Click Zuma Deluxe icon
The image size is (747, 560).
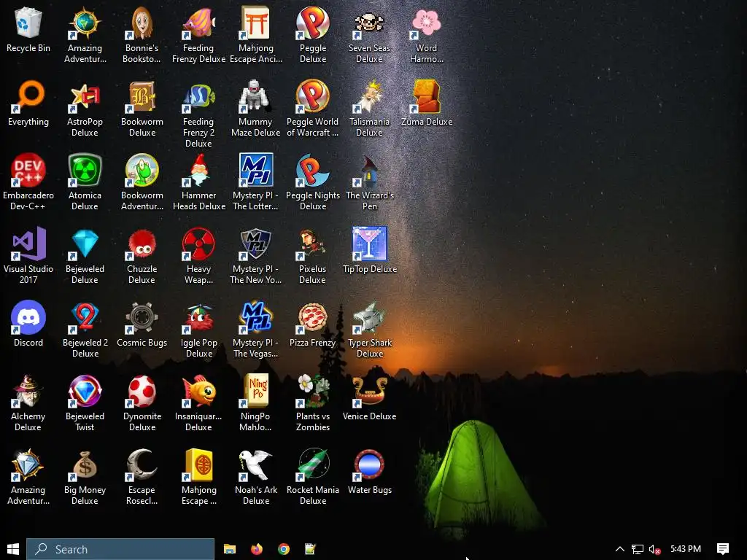426,97
